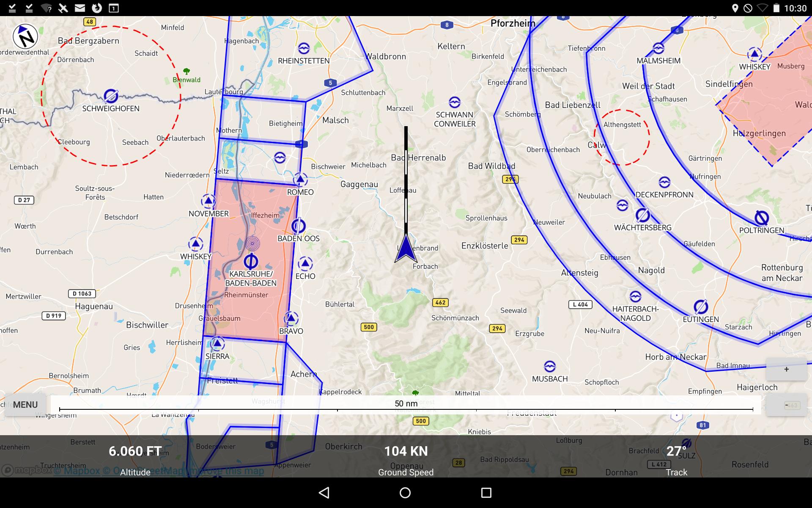Open the MENU button
Image resolution: width=812 pixels, height=508 pixels.
click(25, 405)
